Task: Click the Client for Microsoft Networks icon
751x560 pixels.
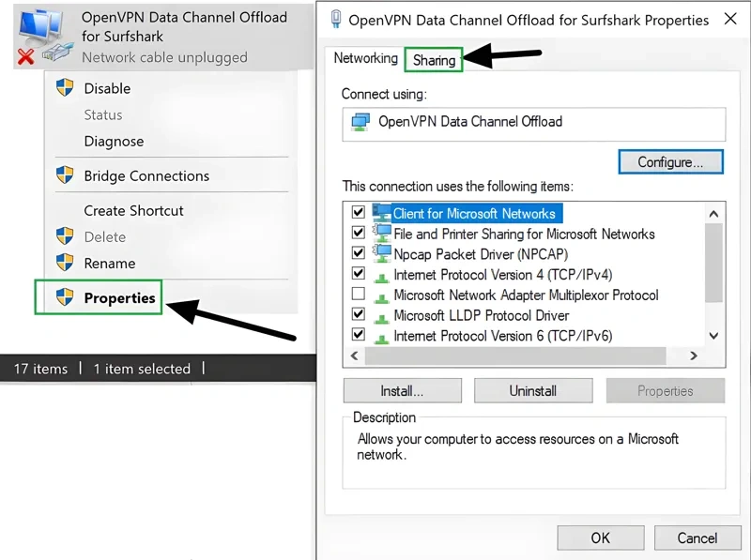Action: pos(381,213)
